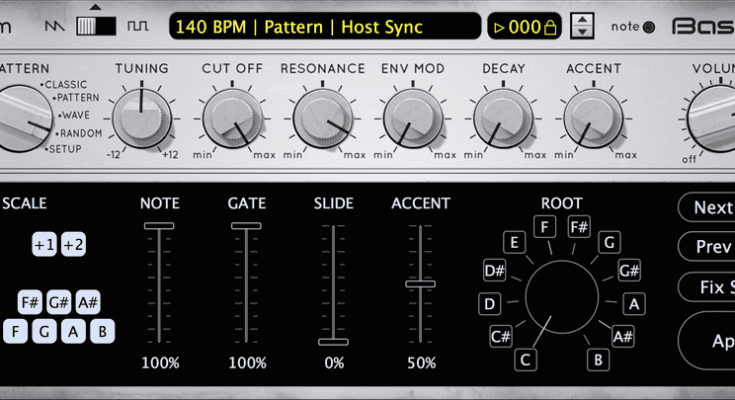Click the Accent slider handle at 50%
This screenshot has width=735, height=400.
click(420, 284)
